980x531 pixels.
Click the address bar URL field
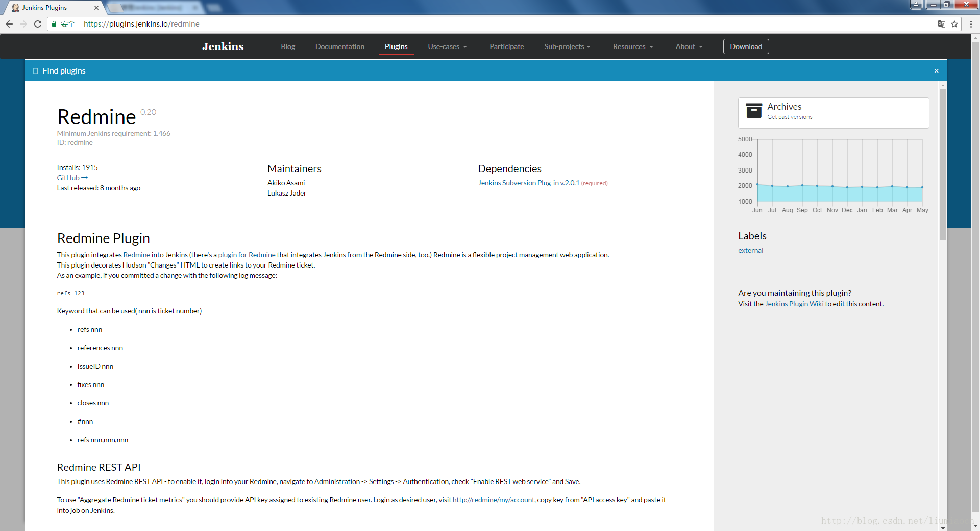[x=505, y=24]
